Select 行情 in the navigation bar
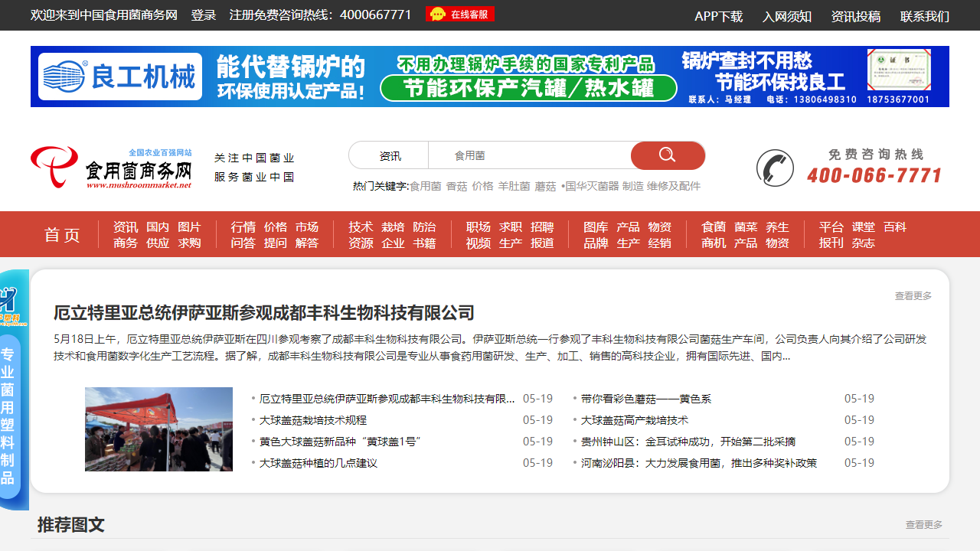980x551 pixels. tap(243, 227)
